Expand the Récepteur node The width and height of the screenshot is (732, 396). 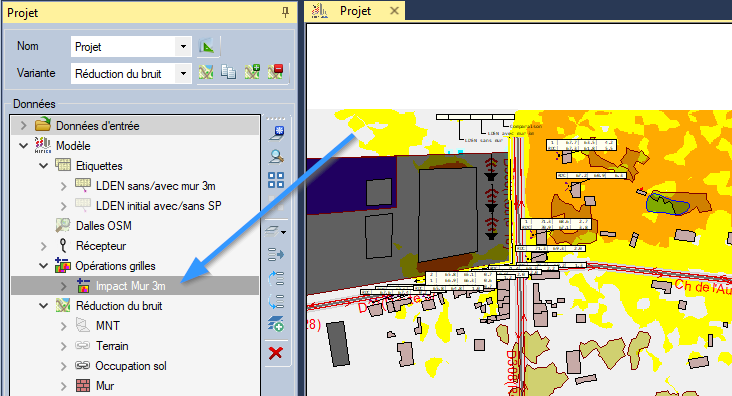[x=43, y=246]
